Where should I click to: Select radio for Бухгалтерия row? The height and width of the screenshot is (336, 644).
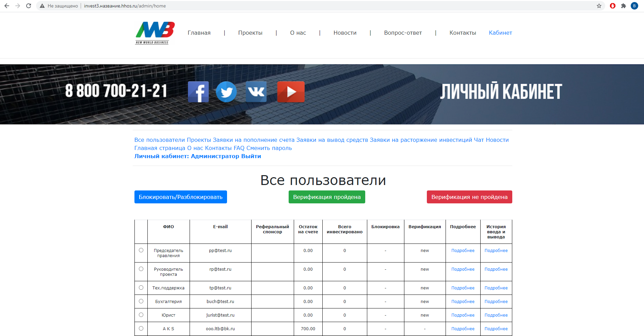point(141,301)
